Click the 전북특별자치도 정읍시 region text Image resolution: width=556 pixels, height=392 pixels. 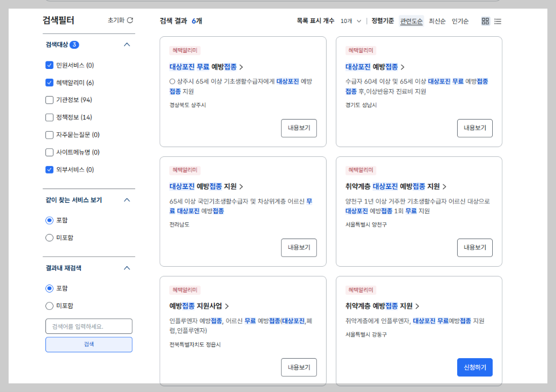195,344
